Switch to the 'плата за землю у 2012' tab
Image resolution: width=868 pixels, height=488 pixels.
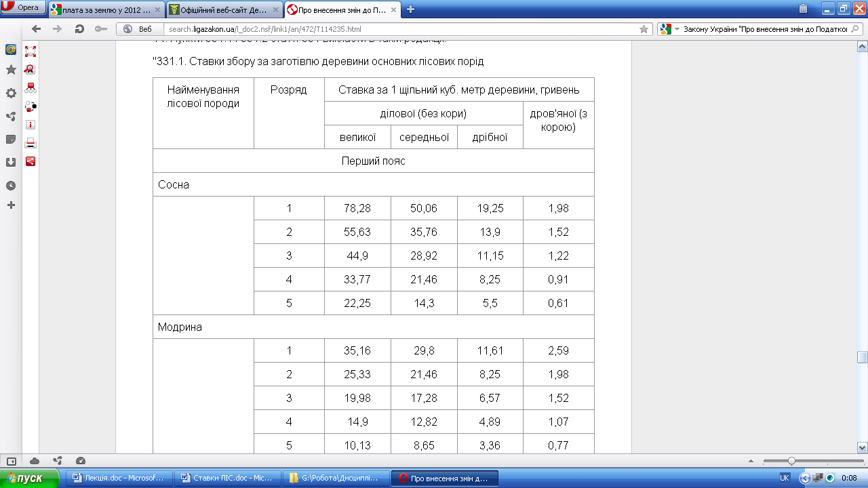(106, 9)
